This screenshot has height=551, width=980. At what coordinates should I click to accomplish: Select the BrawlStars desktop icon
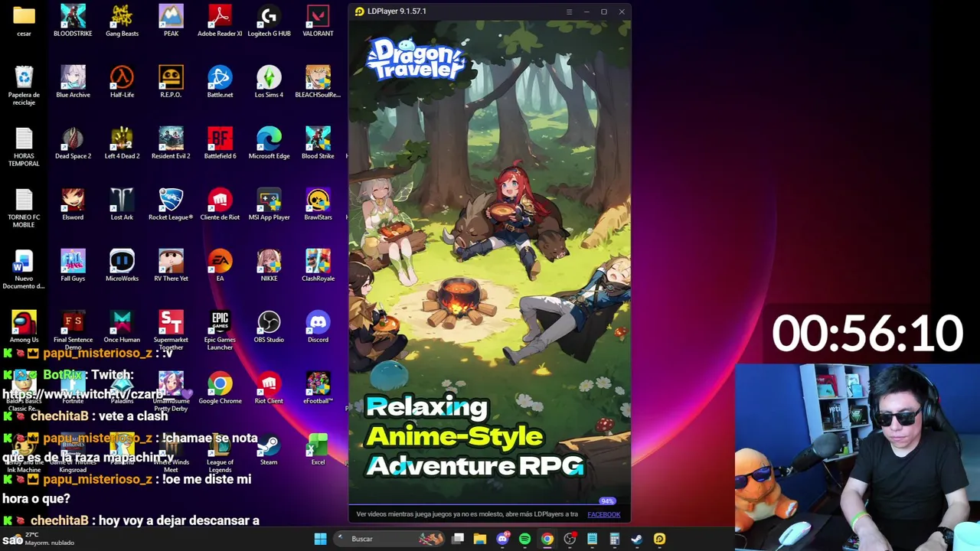tap(318, 204)
